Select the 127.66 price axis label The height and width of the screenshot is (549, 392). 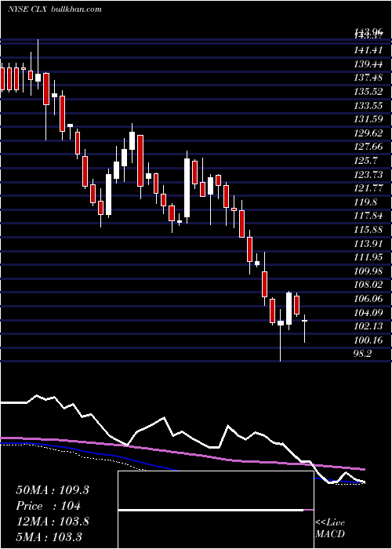[x=368, y=147]
